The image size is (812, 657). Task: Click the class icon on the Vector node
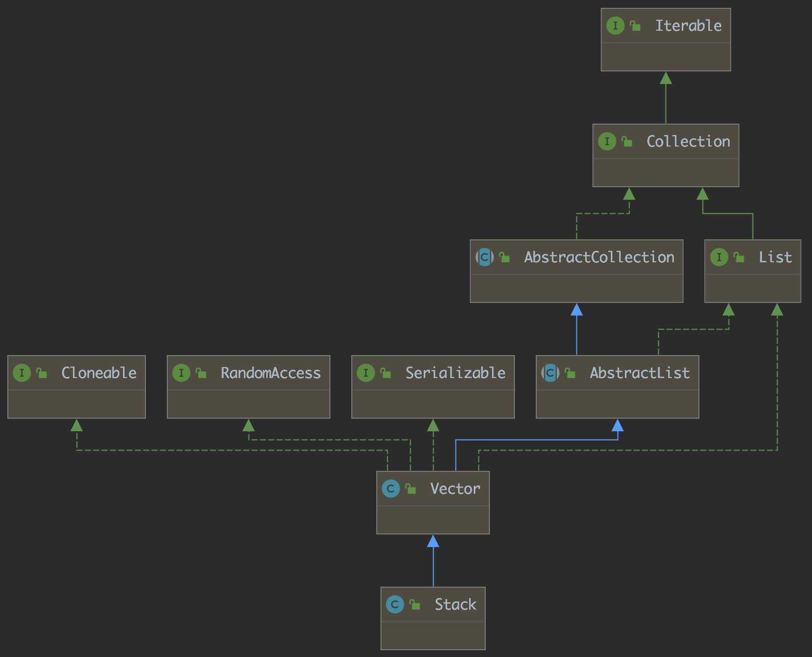coord(390,489)
